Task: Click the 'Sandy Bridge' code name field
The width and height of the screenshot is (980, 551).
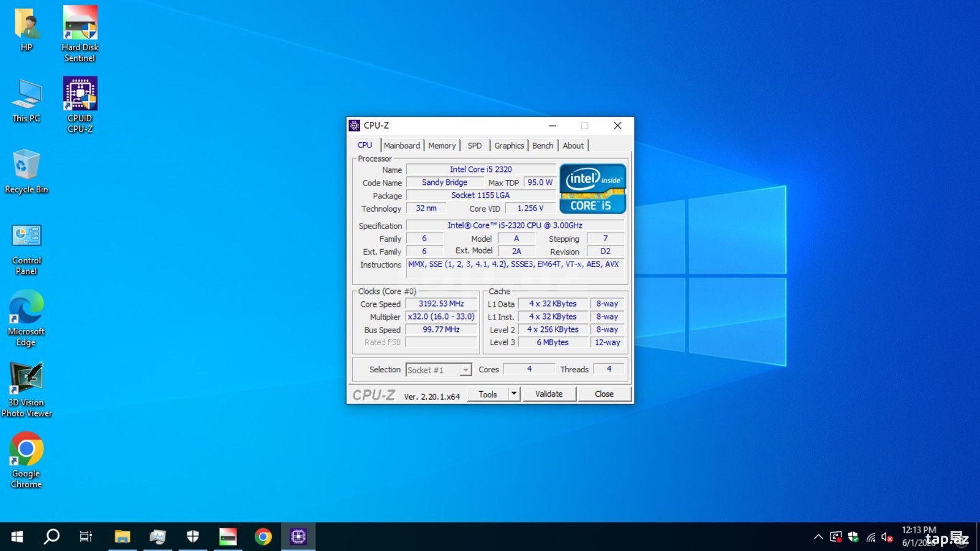Action: pyautogui.click(x=445, y=182)
